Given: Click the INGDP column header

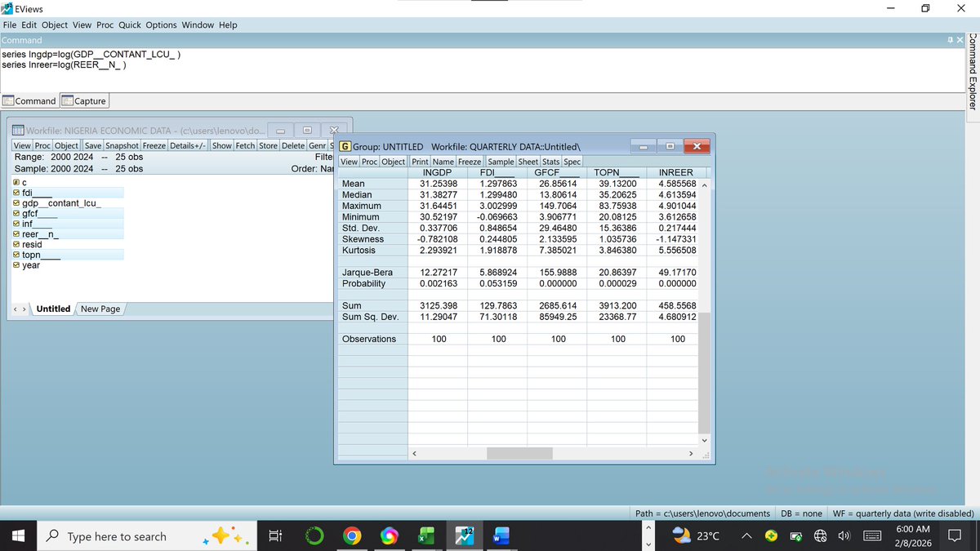Looking at the screenshot, I should 438,172.
